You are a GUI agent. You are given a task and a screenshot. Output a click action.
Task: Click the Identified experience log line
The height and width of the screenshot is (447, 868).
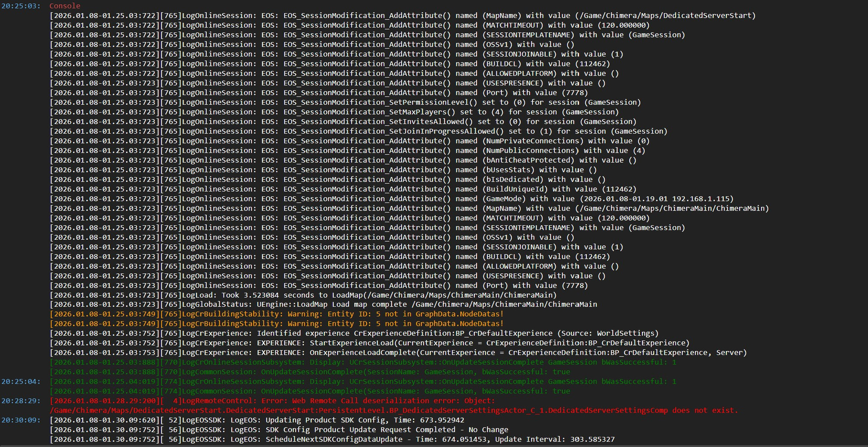click(354, 333)
